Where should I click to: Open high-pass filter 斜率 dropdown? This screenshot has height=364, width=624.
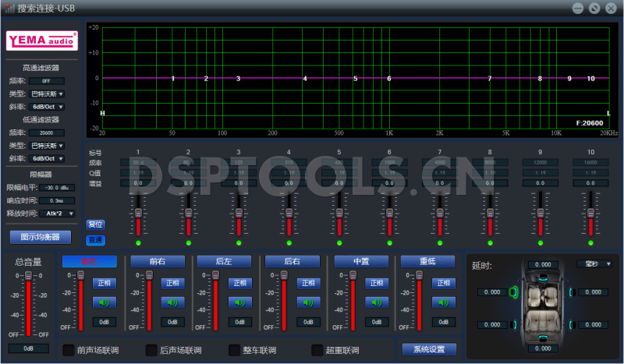coord(47,107)
